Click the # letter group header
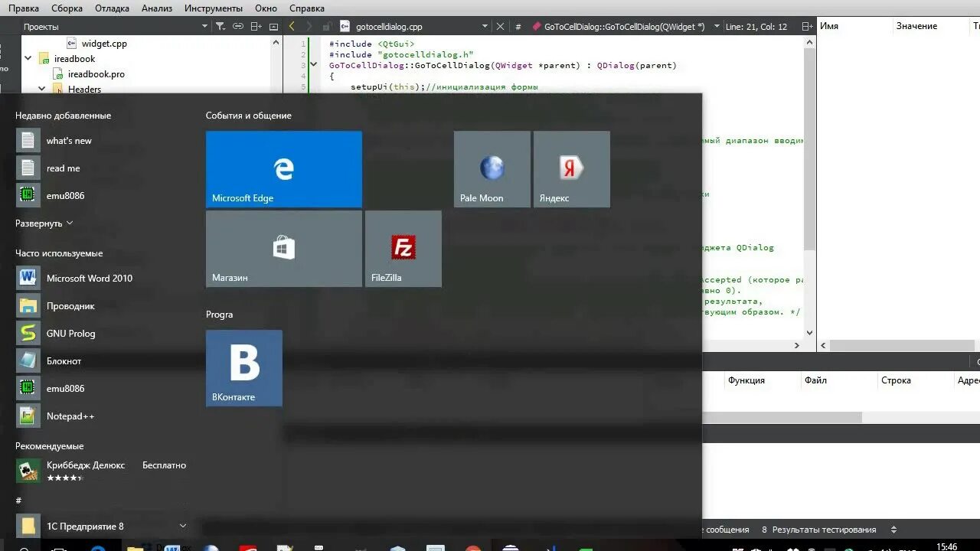Viewport: 980px width, 551px height. [18, 500]
